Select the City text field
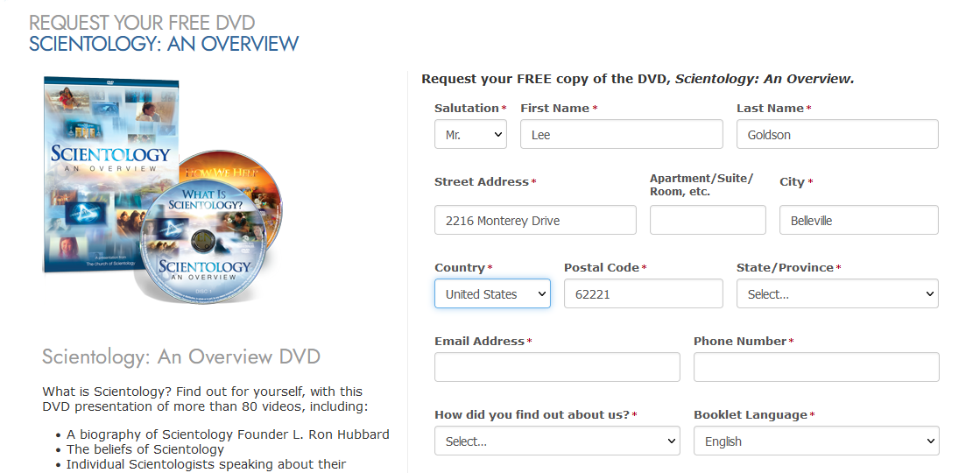 (x=858, y=221)
